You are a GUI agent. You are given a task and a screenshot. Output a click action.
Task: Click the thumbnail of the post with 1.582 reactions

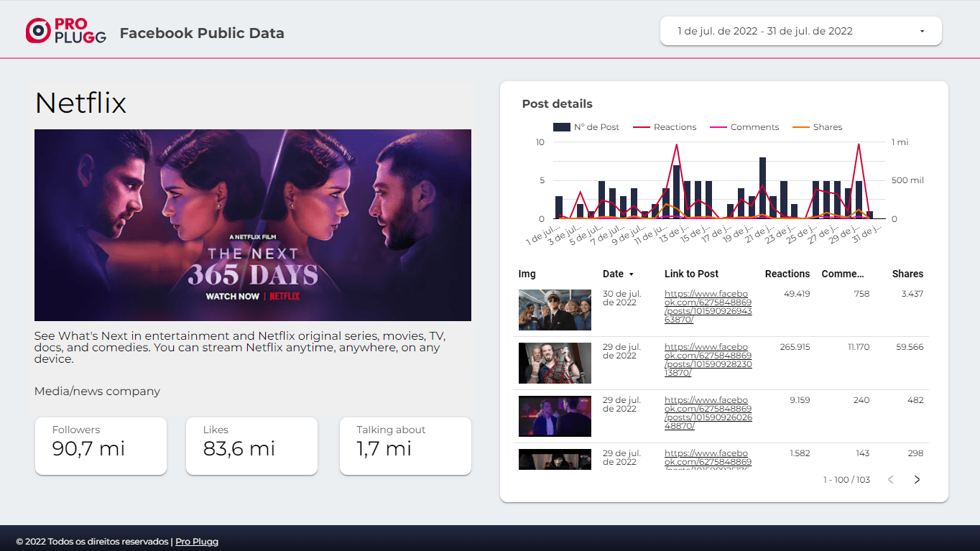[555, 460]
